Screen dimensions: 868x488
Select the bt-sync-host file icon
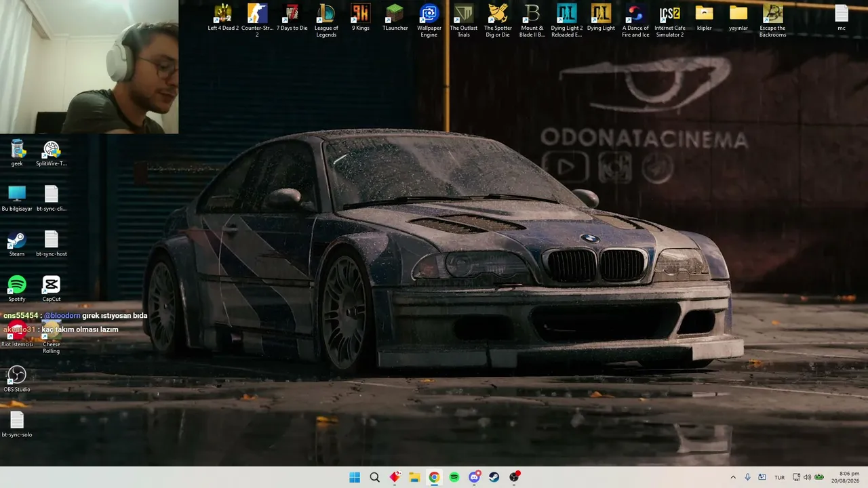[52, 244]
